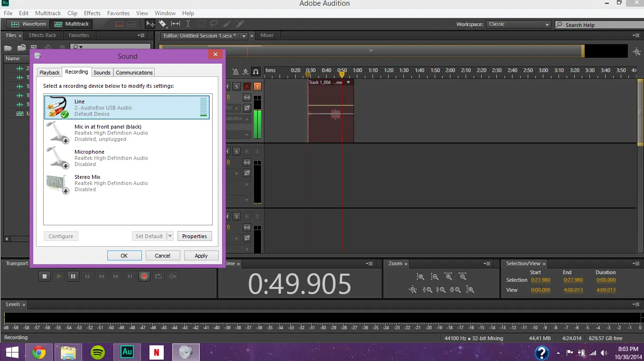This screenshot has height=361, width=644.
Task: Click the Stop button in Transport
Action: [x=45, y=276]
